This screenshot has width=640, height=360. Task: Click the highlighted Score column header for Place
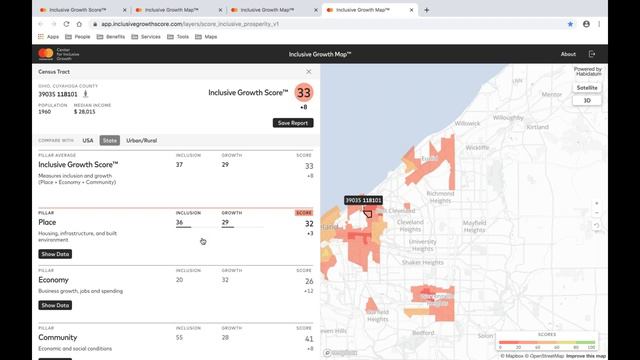pos(304,213)
